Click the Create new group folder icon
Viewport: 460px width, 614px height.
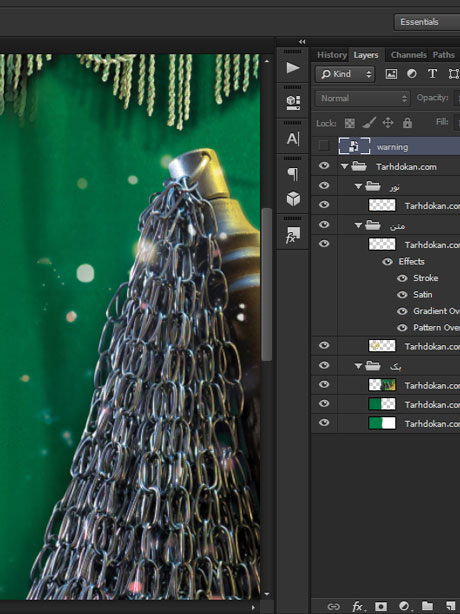428,606
